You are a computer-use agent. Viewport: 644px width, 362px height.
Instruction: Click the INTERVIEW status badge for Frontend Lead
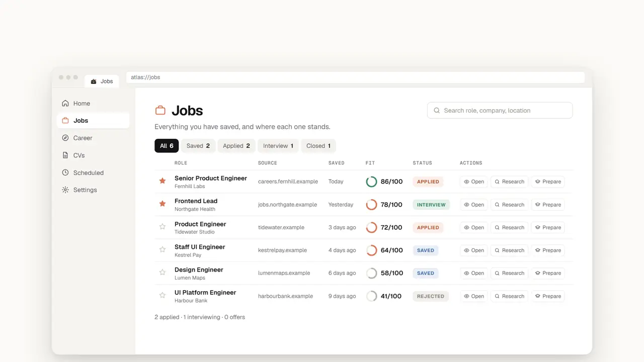click(x=431, y=205)
